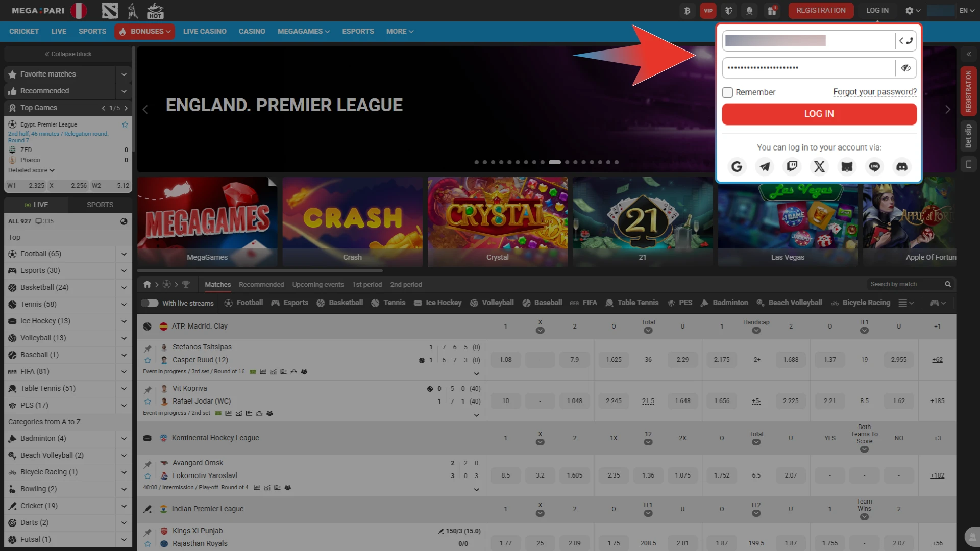Open the gift box promotions icon

[772, 10]
